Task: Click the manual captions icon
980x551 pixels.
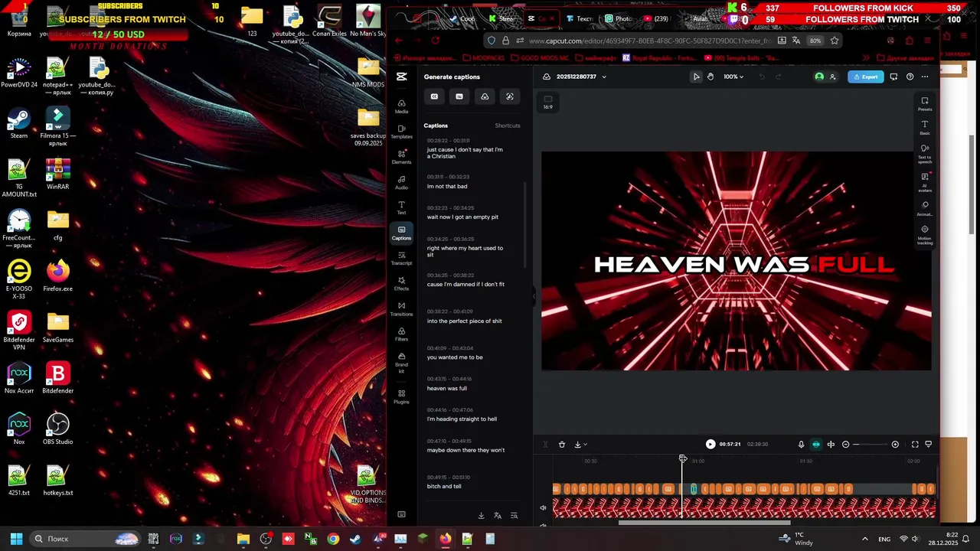Action: click(x=459, y=96)
